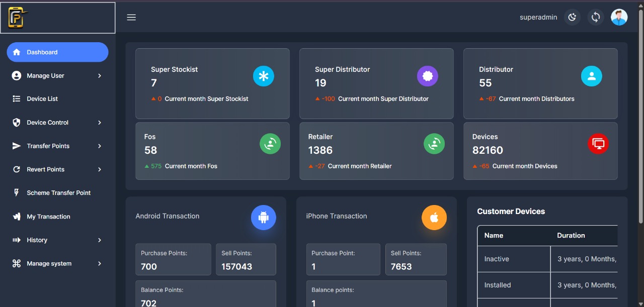Click the superadmin username text
This screenshot has width=644, height=307.
(x=538, y=18)
